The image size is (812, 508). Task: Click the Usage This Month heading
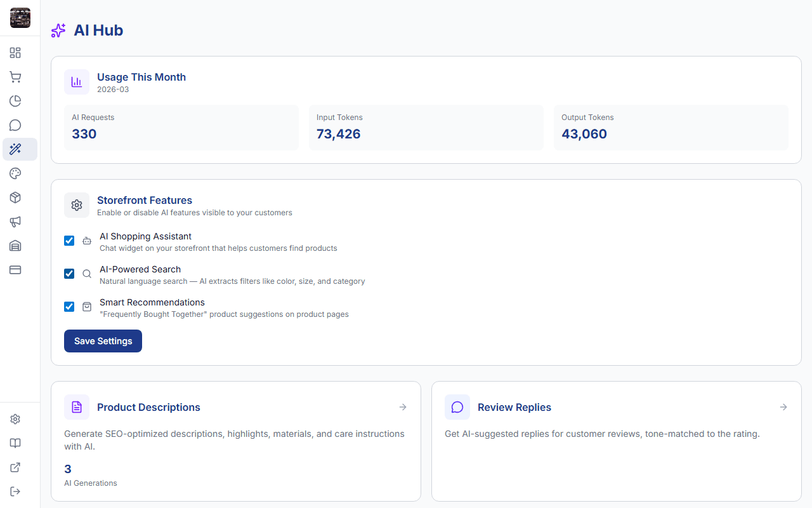point(141,77)
